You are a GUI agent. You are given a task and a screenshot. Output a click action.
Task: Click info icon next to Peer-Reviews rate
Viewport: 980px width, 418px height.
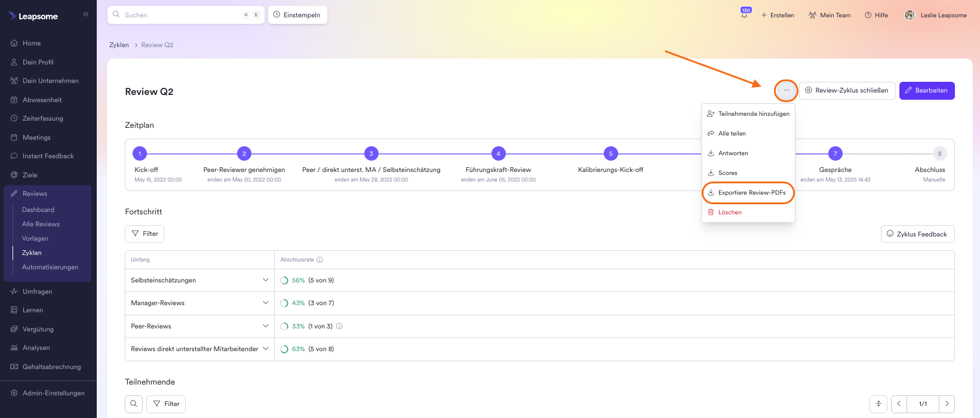pyautogui.click(x=339, y=326)
